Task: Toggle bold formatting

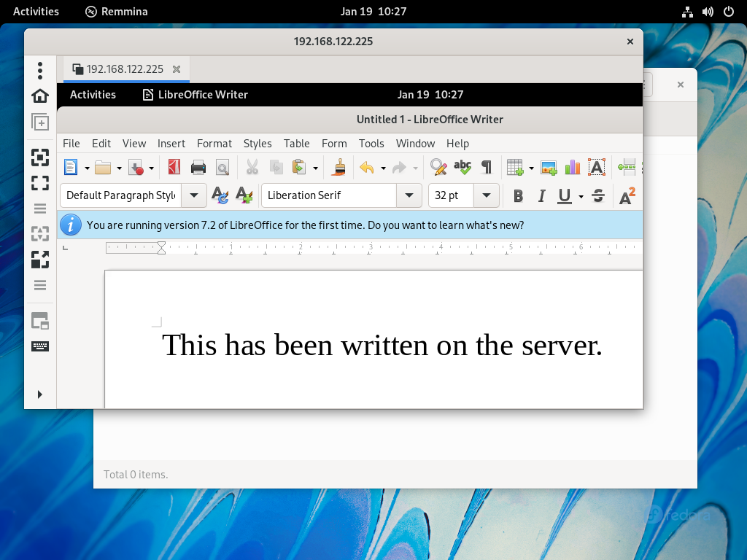Action: pos(519,195)
